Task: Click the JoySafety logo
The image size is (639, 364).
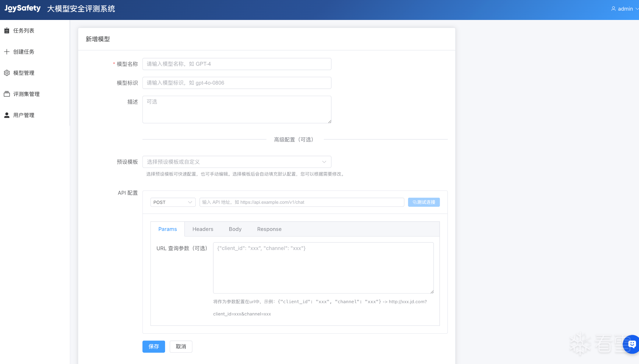Action: pyautogui.click(x=23, y=9)
